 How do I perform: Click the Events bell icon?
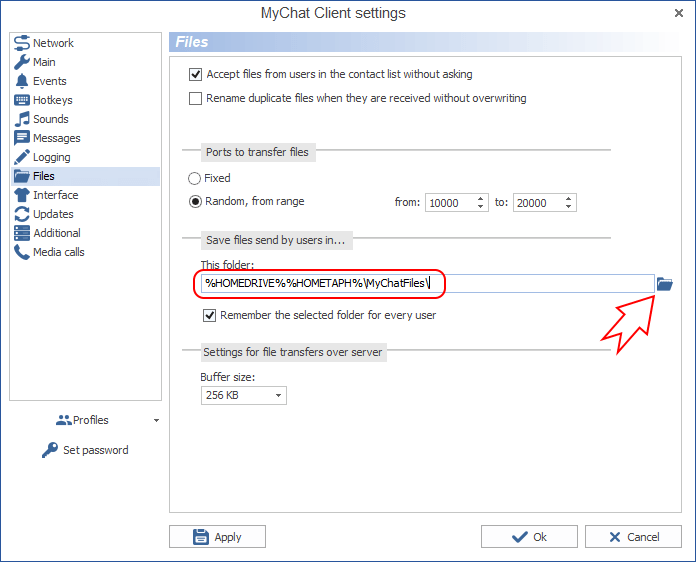21,81
